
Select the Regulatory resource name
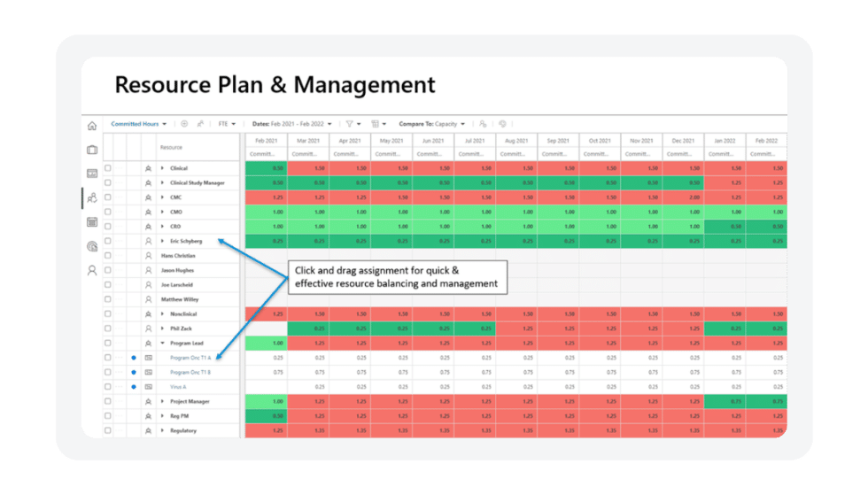tap(183, 430)
